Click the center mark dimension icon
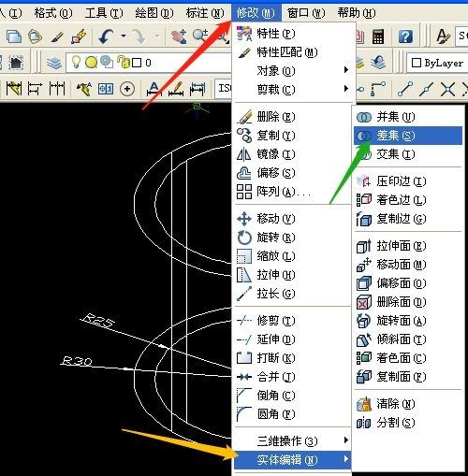 tap(127, 89)
